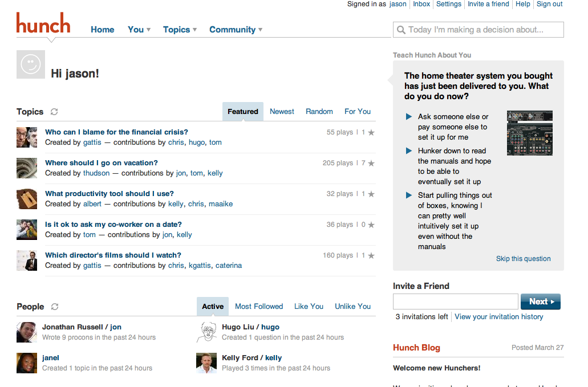This screenshot has height=387, width=588.
Task: Open contributor caterina's profile link
Action: pos(229,265)
